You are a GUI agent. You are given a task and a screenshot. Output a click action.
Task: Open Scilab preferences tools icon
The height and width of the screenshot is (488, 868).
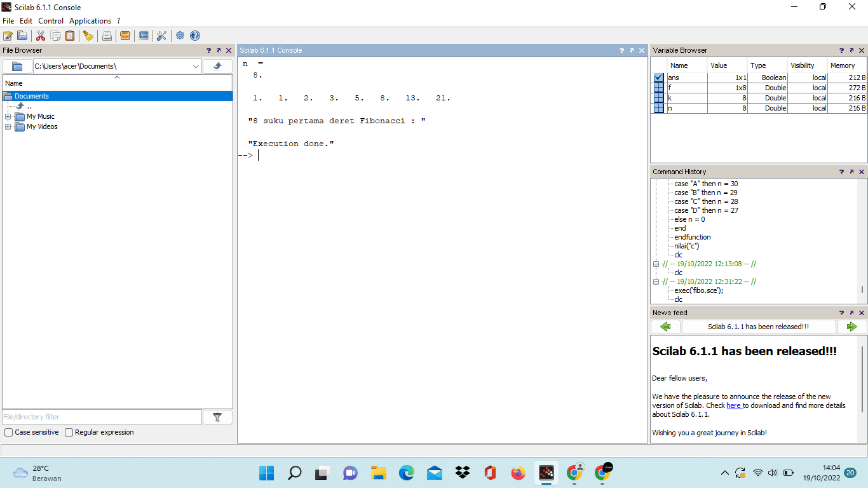161,36
